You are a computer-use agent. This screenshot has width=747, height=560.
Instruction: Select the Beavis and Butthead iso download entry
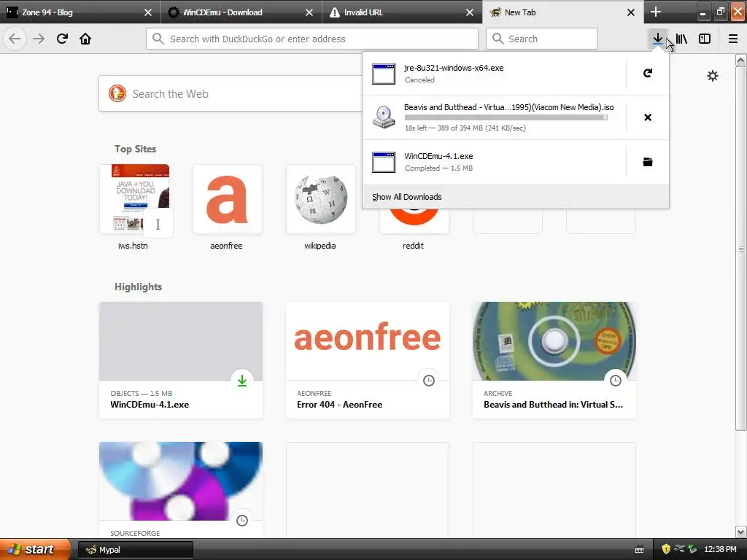[494, 117]
